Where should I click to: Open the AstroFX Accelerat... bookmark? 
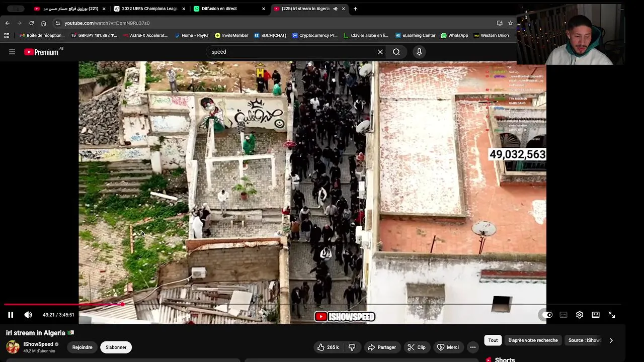(145, 36)
